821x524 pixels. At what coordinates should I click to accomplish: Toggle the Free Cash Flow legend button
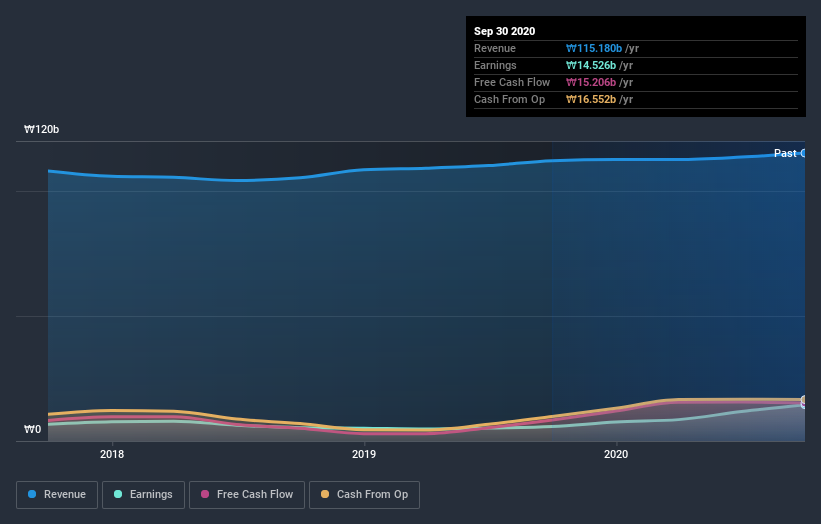coord(247,495)
